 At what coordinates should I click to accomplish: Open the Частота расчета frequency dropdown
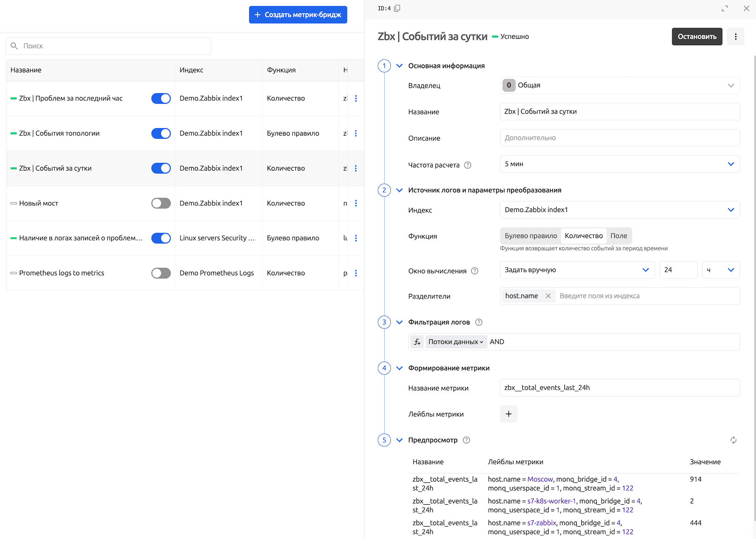[620, 164]
